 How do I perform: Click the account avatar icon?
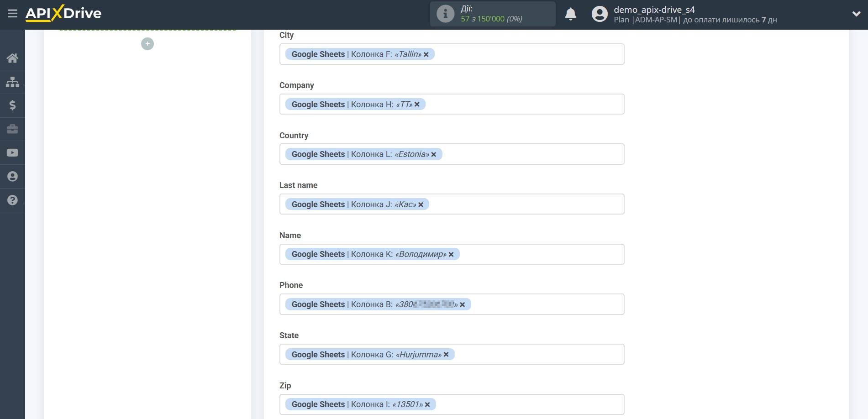[x=600, y=14]
